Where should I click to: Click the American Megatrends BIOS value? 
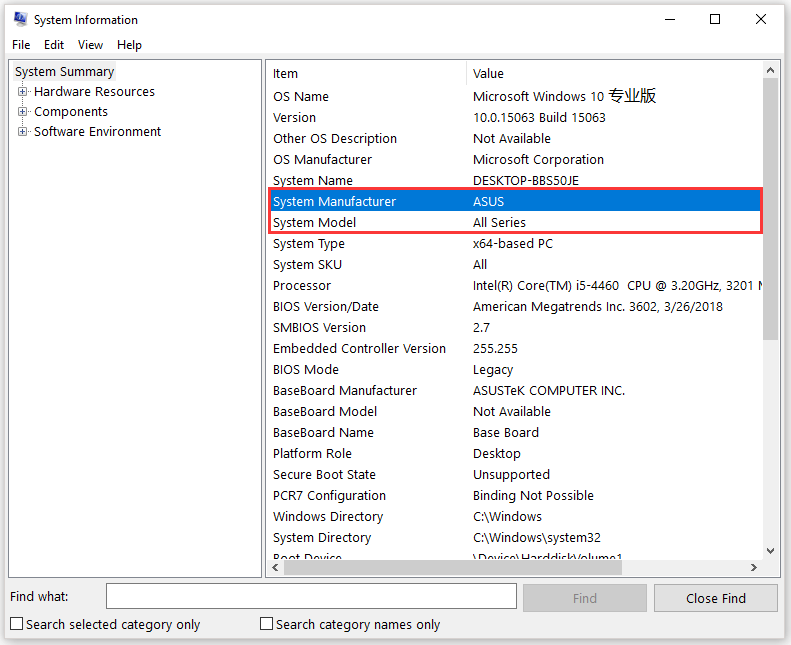tap(598, 307)
